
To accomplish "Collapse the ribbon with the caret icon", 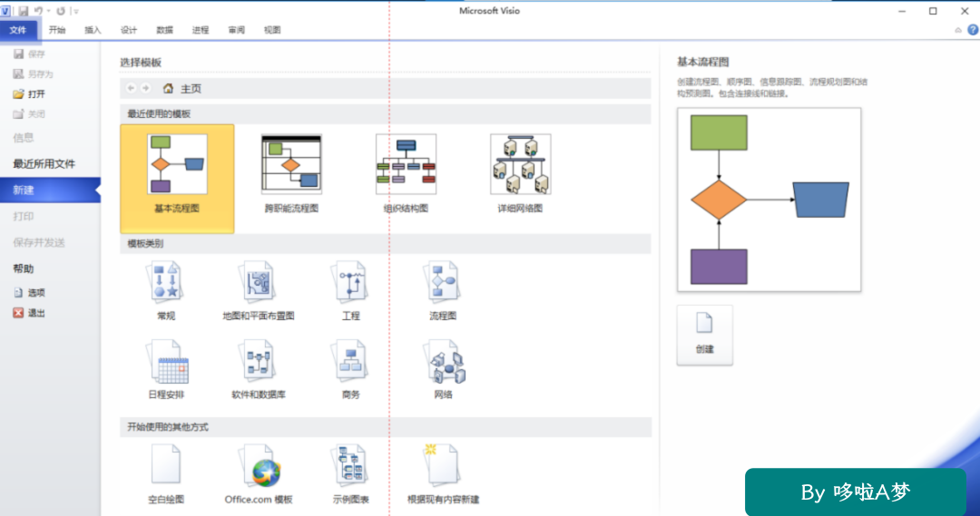I will 957,30.
